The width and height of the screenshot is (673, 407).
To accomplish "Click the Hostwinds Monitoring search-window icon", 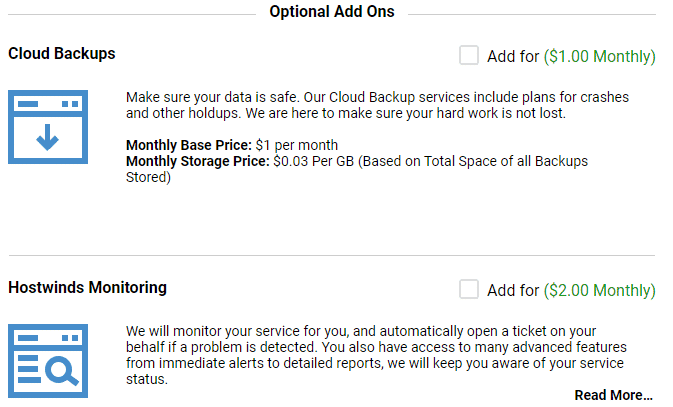I will tap(48, 361).
